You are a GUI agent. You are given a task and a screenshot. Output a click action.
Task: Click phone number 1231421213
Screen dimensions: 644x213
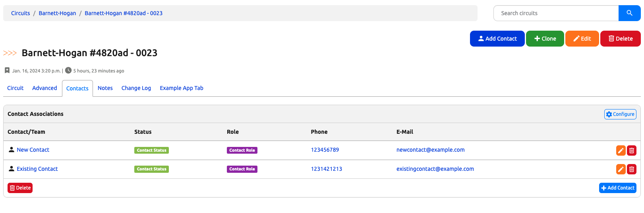pos(327,169)
